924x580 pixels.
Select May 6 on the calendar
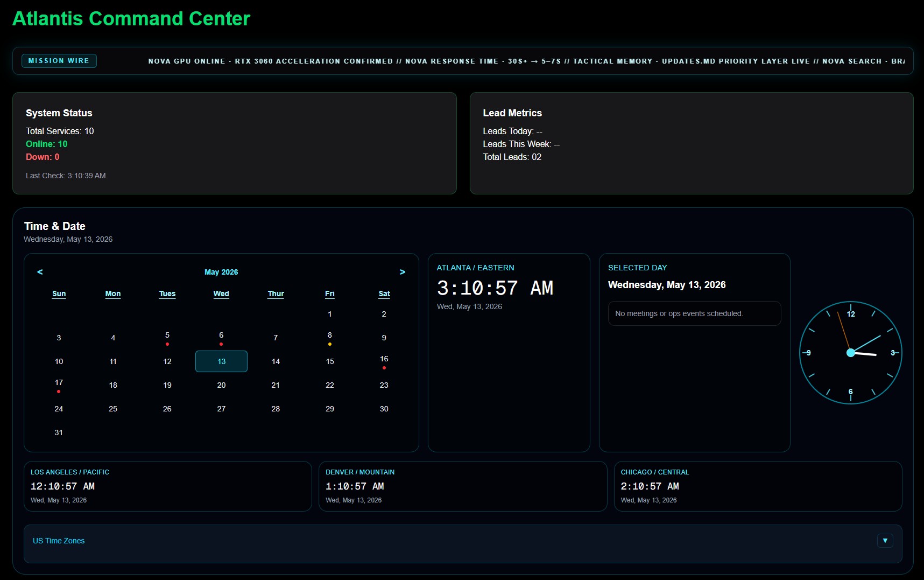coord(221,338)
